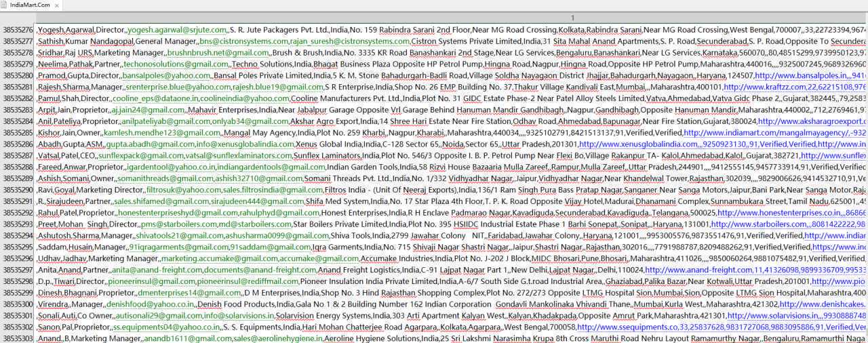868x343 pixels.
Task: Click email 91iqragarments@gmail.com
Action: tap(178, 247)
